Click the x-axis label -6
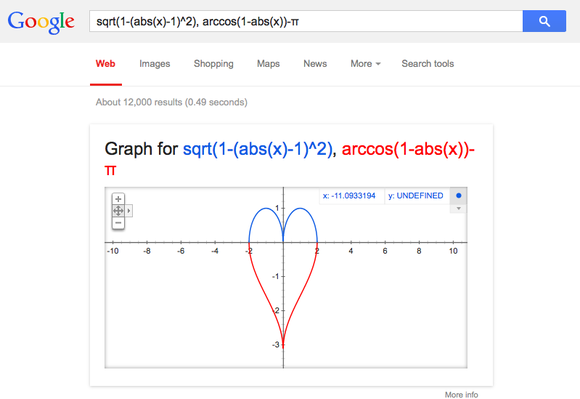580x399 pixels. pyautogui.click(x=181, y=251)
